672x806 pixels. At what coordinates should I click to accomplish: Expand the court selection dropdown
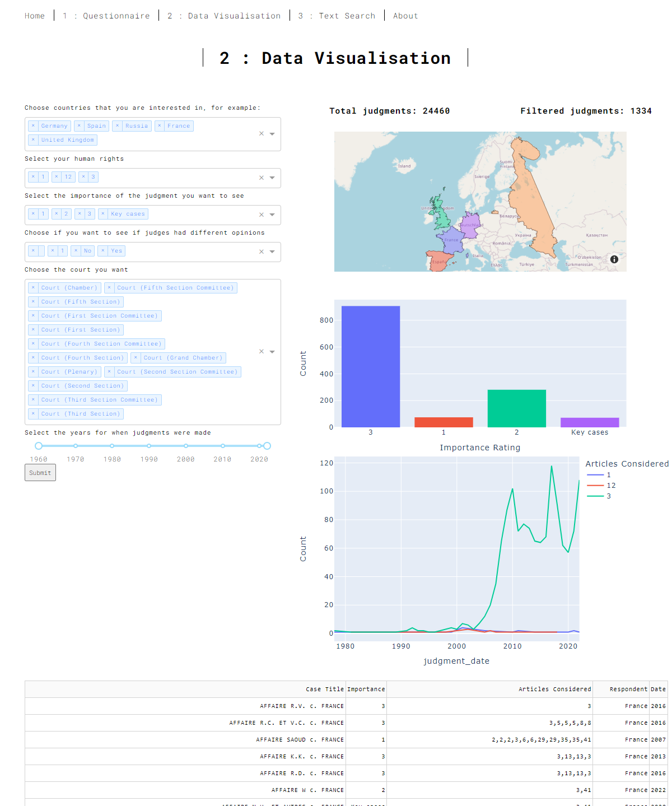[272, 352]
